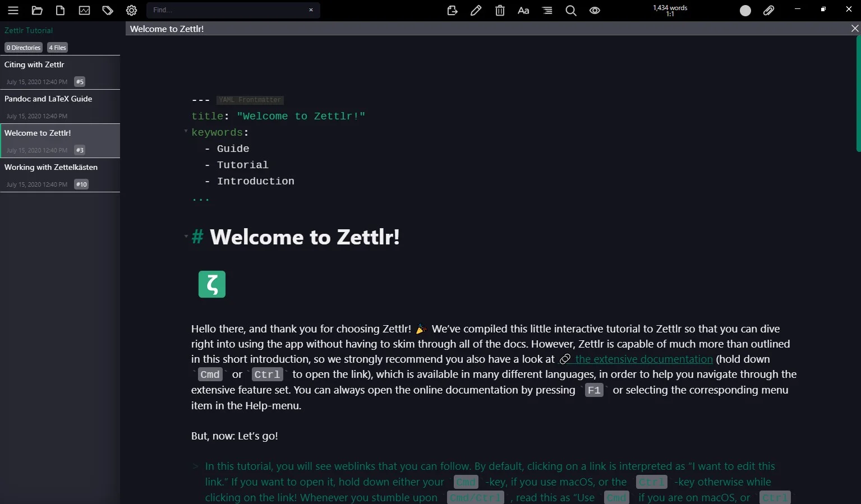Open the tag manager icon

[x=108, y=10]
